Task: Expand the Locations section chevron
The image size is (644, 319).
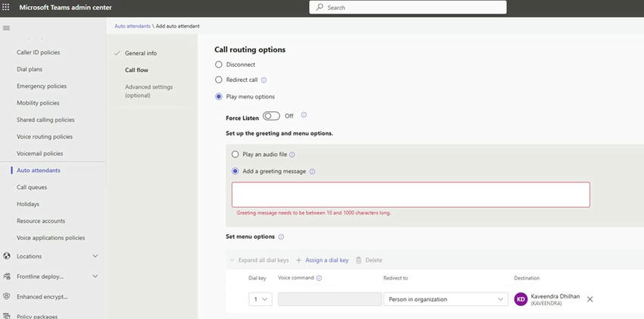Action: 95,256
